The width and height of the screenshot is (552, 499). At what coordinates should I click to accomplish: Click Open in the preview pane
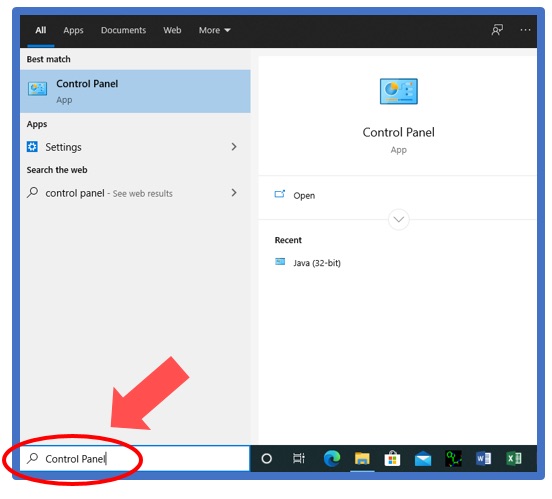304,195
